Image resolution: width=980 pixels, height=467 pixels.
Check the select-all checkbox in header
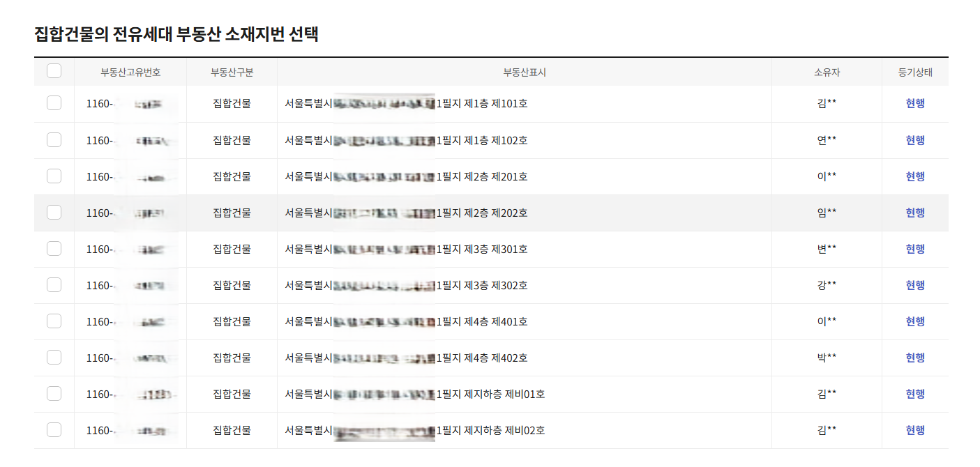point(54,70)
